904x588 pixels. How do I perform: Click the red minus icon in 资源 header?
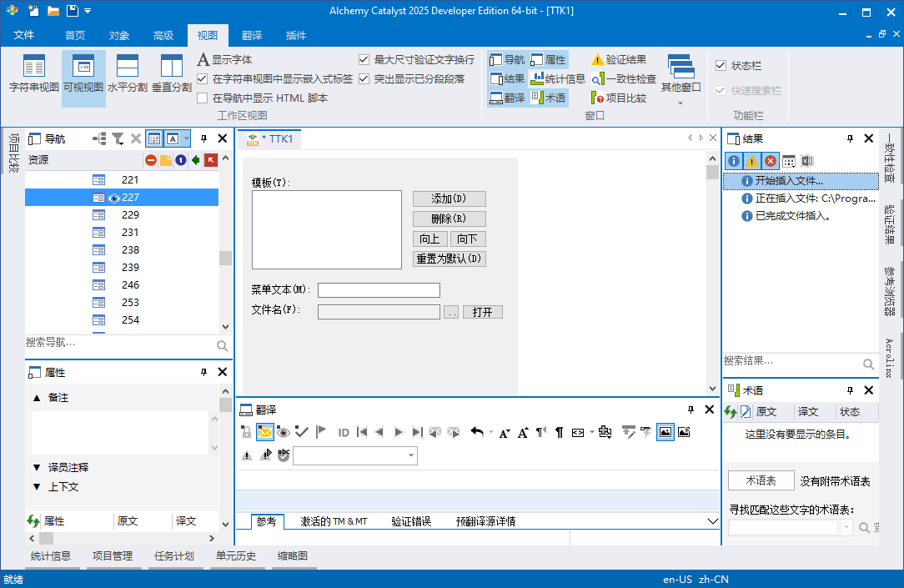[x=151, y=160]
